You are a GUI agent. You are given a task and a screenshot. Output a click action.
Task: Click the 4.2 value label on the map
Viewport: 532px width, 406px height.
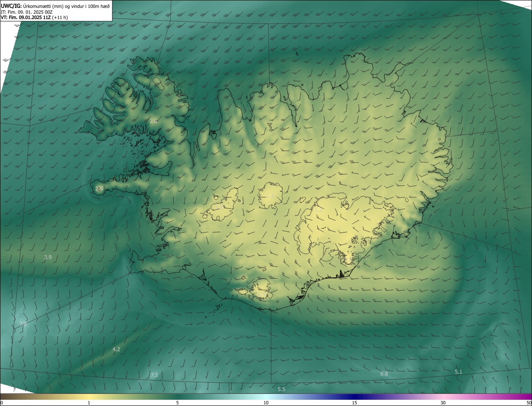click(116, 350)
